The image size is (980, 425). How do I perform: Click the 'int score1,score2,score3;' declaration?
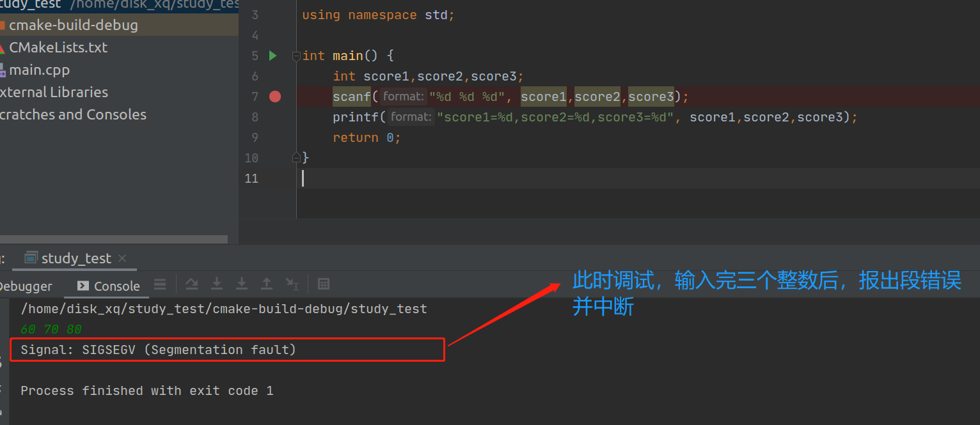tap(428, 76)
